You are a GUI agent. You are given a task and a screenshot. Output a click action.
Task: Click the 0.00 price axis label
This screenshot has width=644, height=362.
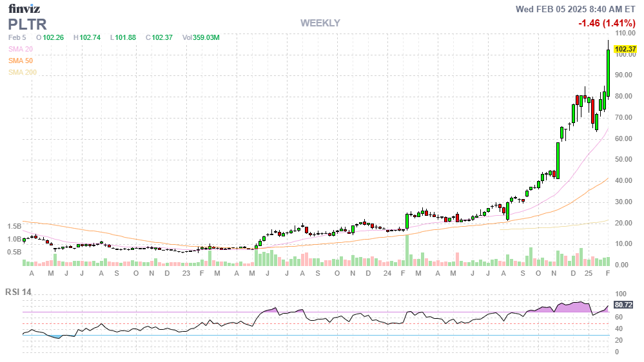click(x=621, y=265)
